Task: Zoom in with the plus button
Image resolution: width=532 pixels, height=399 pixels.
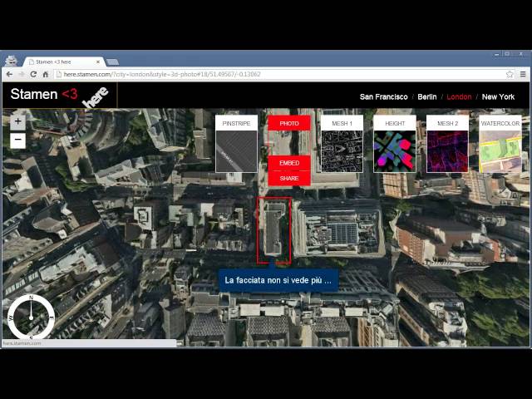Action: (17, 121)
